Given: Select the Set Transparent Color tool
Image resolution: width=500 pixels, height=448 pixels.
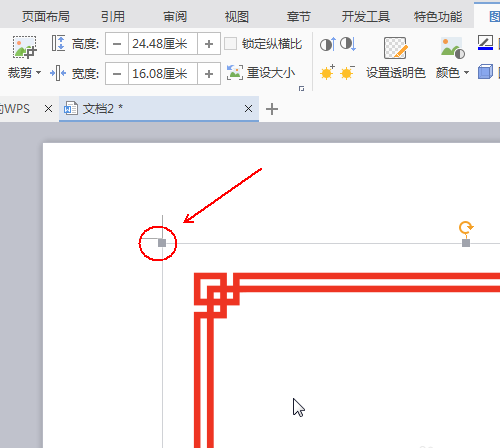Looking at the screenshot, I should 395,58.
